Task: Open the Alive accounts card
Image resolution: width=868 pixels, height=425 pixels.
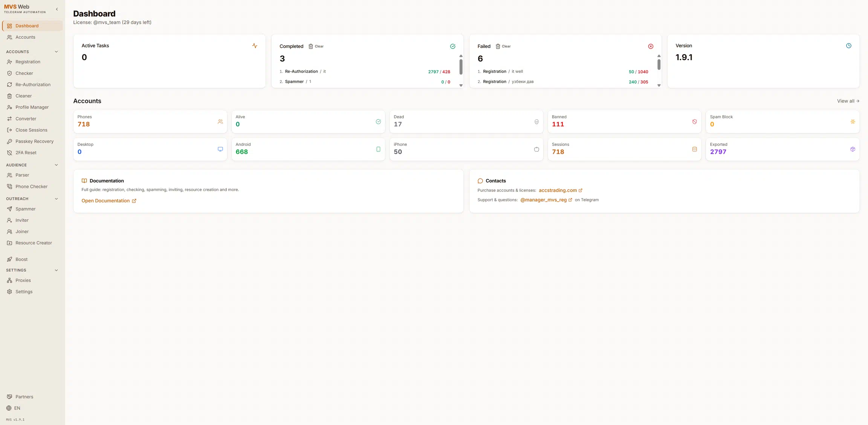Action: tap(308, 121)
